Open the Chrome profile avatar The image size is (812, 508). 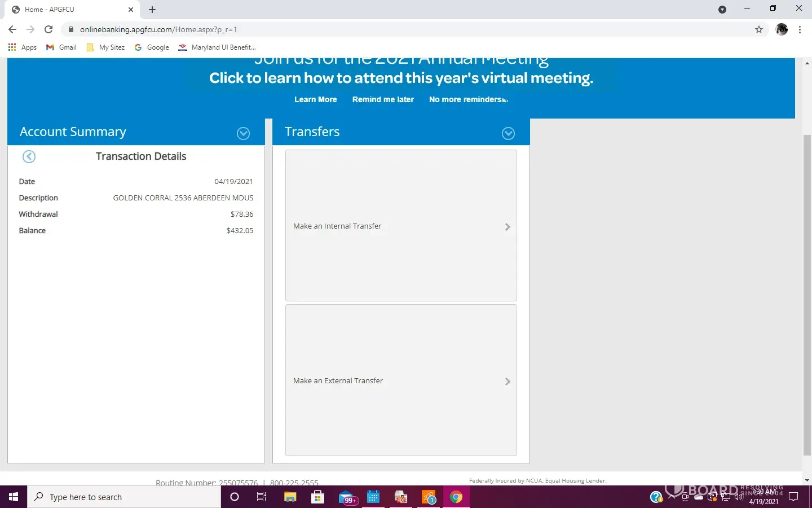tap(782, 29)
